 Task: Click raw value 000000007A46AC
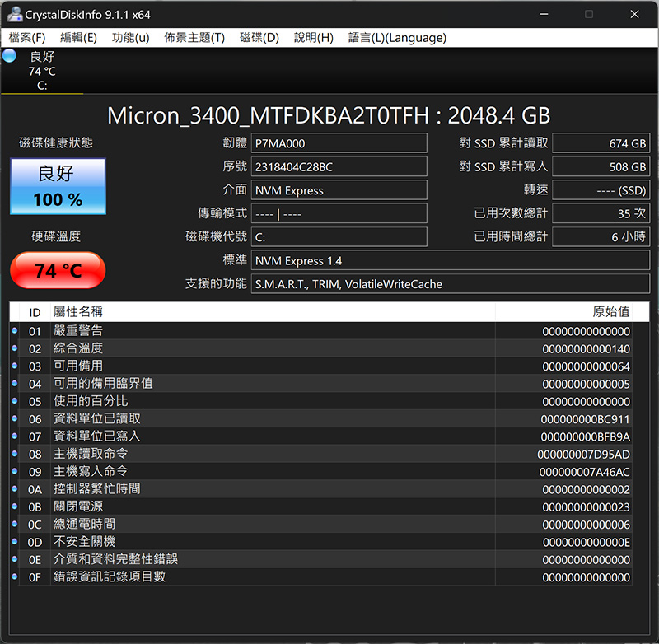tap(584, 472)
